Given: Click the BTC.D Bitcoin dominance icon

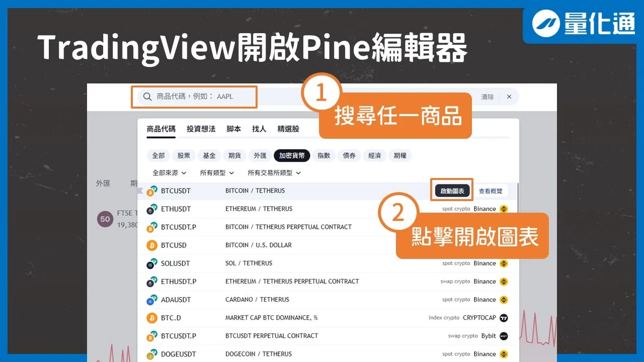Looking at the screenshot, I should coord(152,318).
